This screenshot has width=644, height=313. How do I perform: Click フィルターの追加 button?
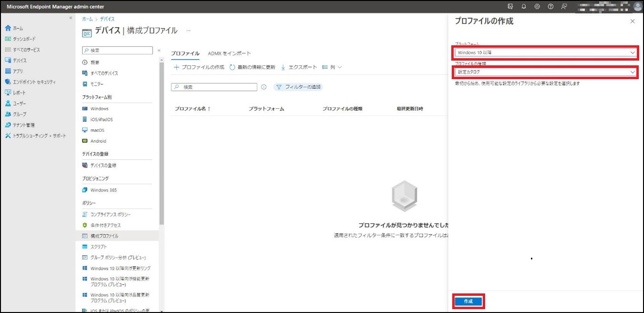[298, 87]
